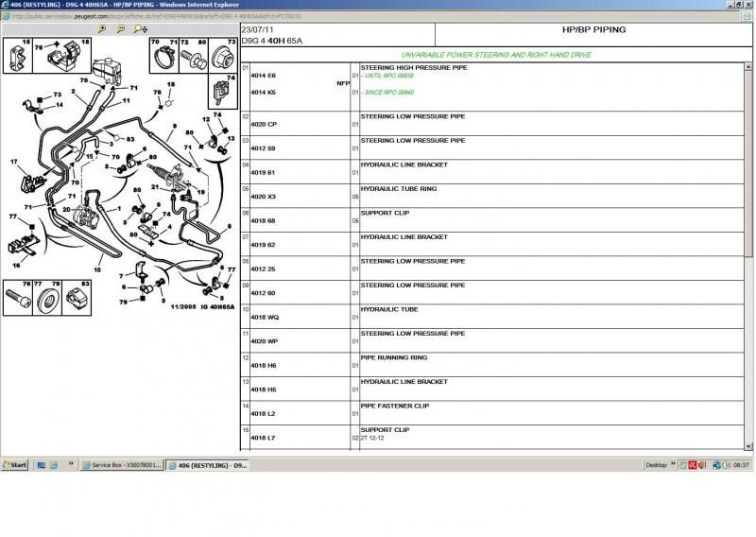The height and width of the screenshot is (537, 756).
Task: Click the system clock showing 08:37
Action: [741, 465]
